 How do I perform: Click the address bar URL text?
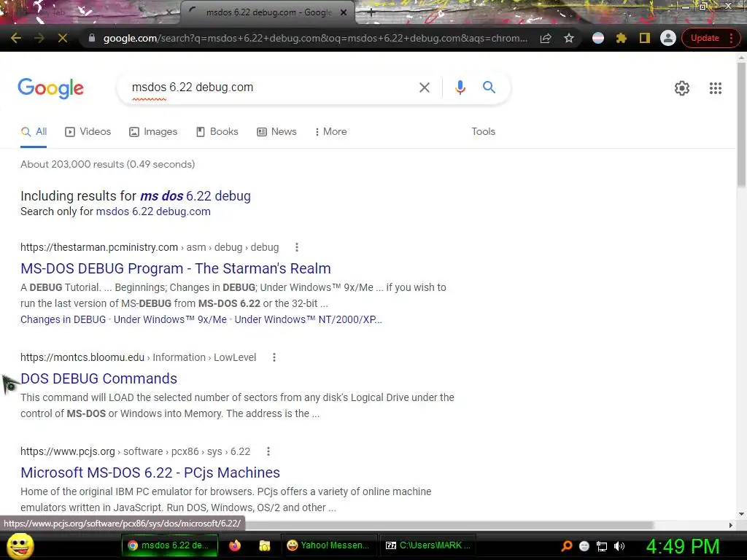(x=315, y=38)
